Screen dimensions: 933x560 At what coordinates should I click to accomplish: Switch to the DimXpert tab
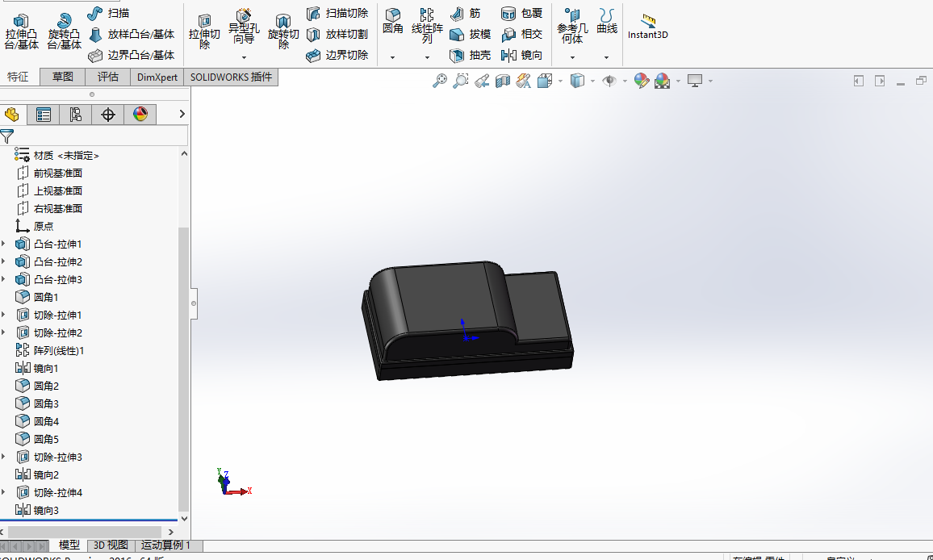click(x=157, y=77)
